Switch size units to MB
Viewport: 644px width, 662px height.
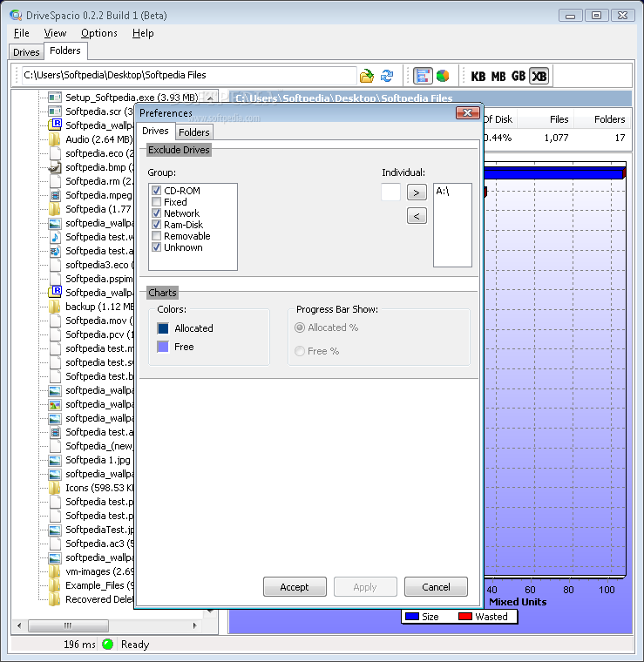[498, 77]
